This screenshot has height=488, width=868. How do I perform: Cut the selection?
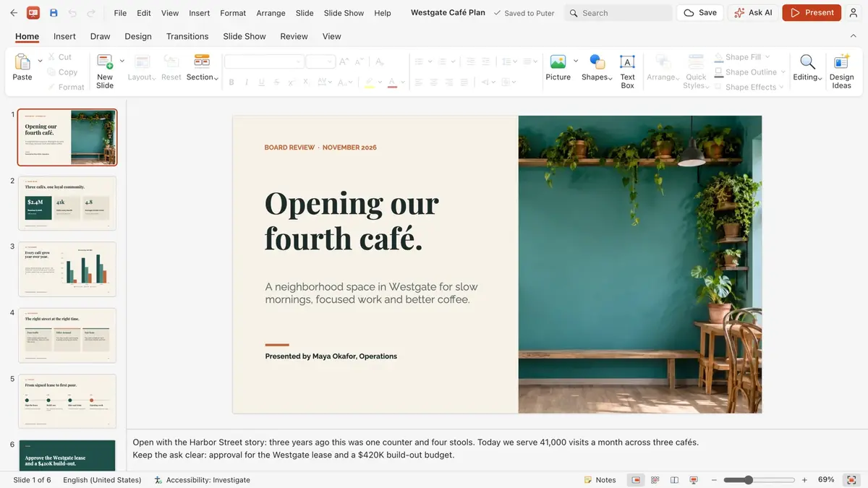59,57
